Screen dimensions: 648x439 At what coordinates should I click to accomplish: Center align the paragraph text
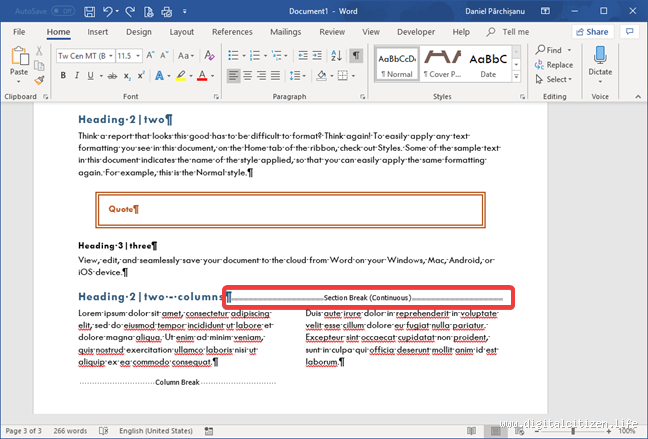[249, 76]
